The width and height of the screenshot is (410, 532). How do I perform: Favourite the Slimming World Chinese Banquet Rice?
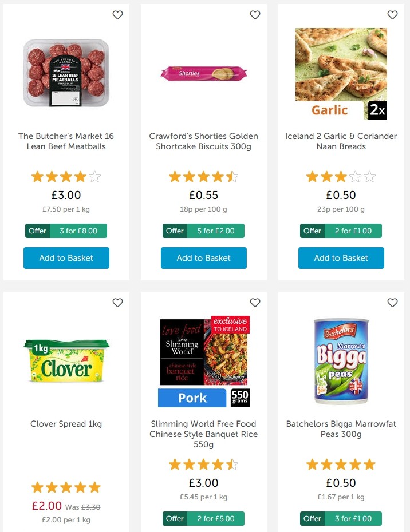coord(255,303)
